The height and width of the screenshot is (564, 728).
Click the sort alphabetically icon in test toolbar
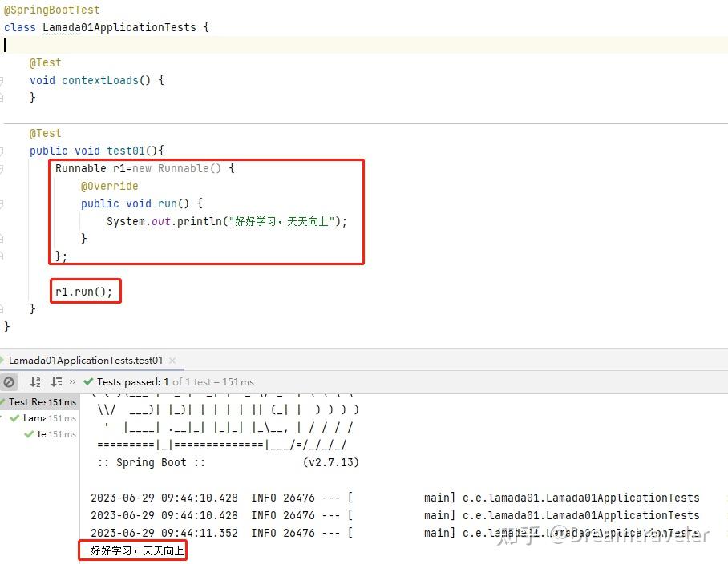click(35, 381)
